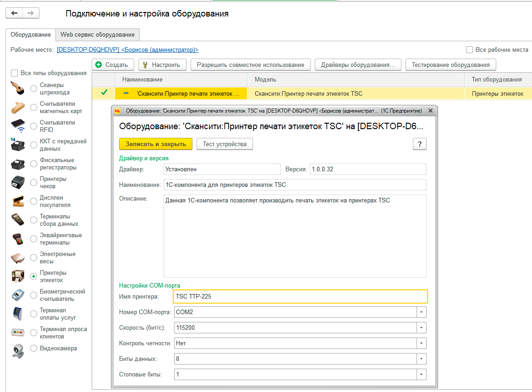Select the 'Оборудование' tab

[31, 35]
